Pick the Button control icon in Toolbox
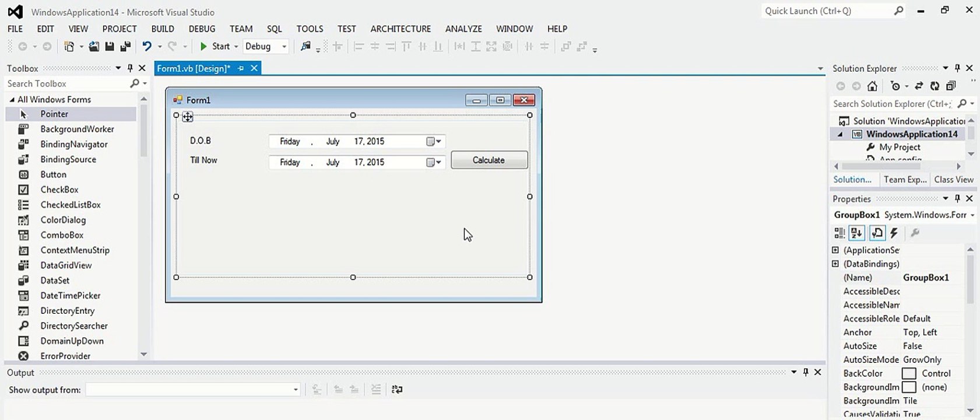This screenshot has height=420, width=980. pos(23,174)
